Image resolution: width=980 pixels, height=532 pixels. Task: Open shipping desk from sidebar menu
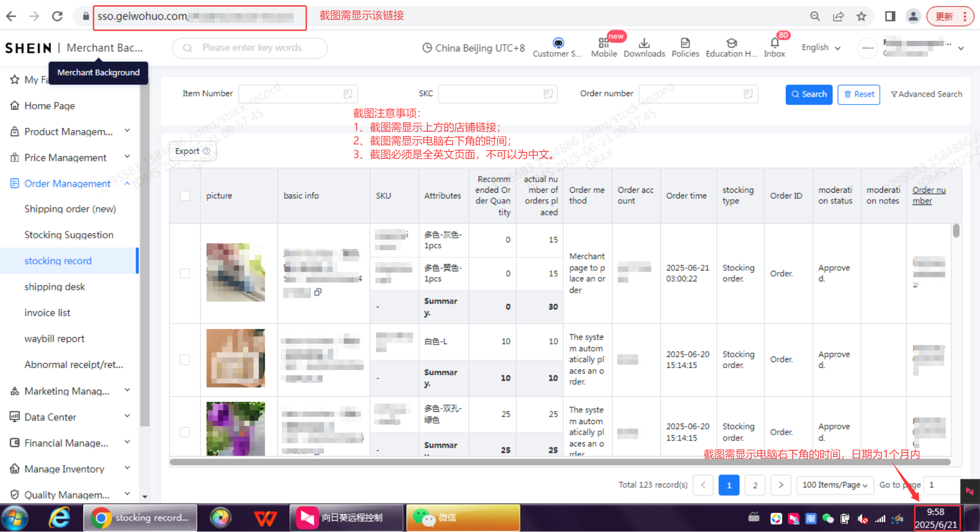point(54,287)
